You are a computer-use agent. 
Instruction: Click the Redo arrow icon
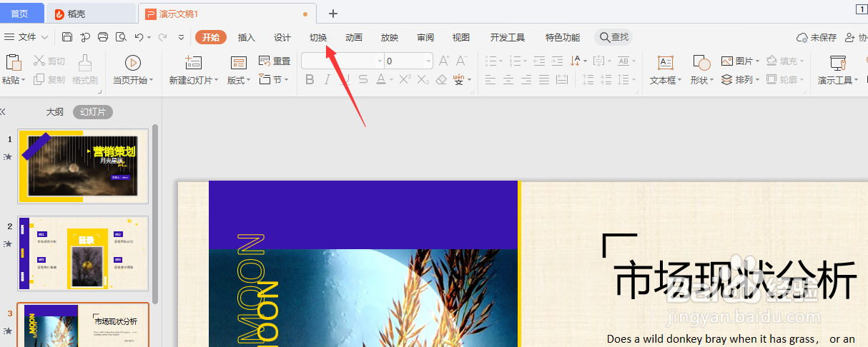pyautogui.click(x=162, y=37)
